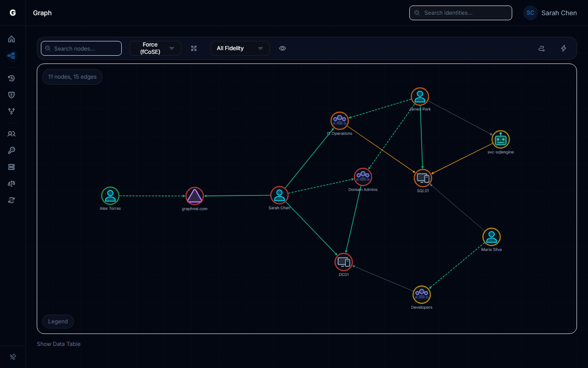Image resolution: width=588 pixels, height=368 pixels.
Task: Select the Identities users icon in sidebar
Action: coord(11,134)
